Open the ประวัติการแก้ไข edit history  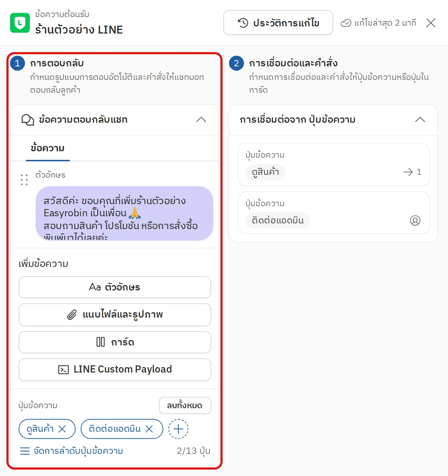278,23
